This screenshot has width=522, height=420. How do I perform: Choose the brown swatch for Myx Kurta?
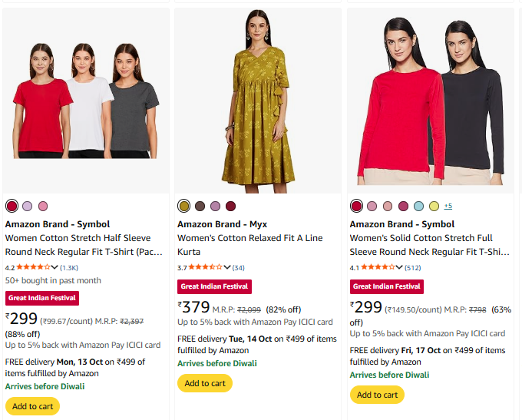click(200, 206)
